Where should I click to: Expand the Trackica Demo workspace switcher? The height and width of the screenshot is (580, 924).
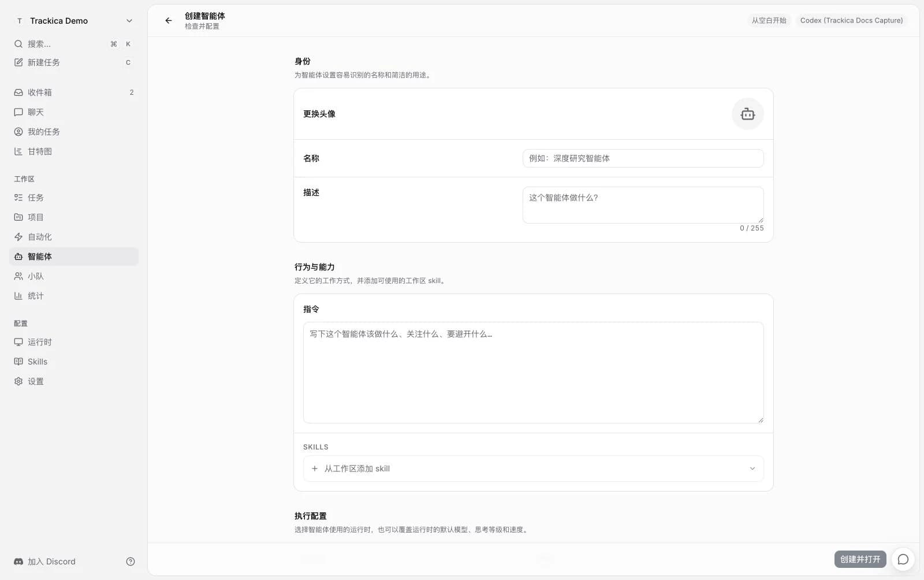74,21
